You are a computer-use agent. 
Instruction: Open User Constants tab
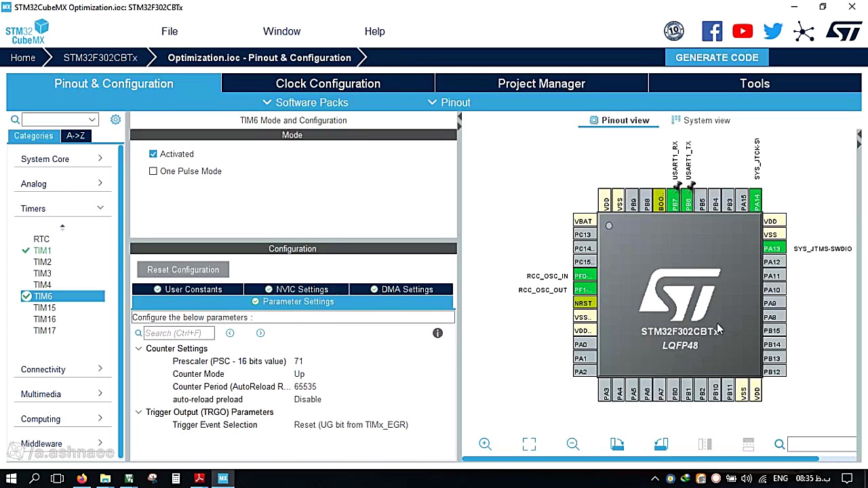pyautogui.click(x=188, y=289)
